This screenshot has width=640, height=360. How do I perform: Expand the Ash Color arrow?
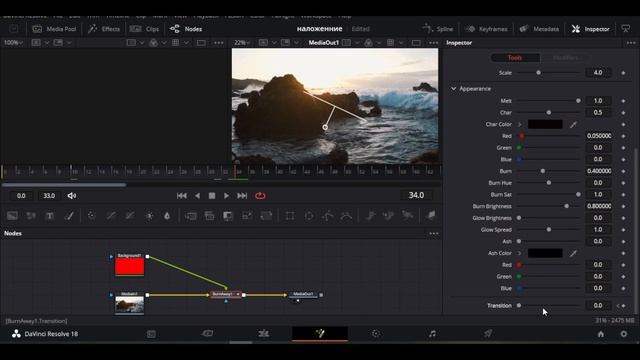pos(520,253)
